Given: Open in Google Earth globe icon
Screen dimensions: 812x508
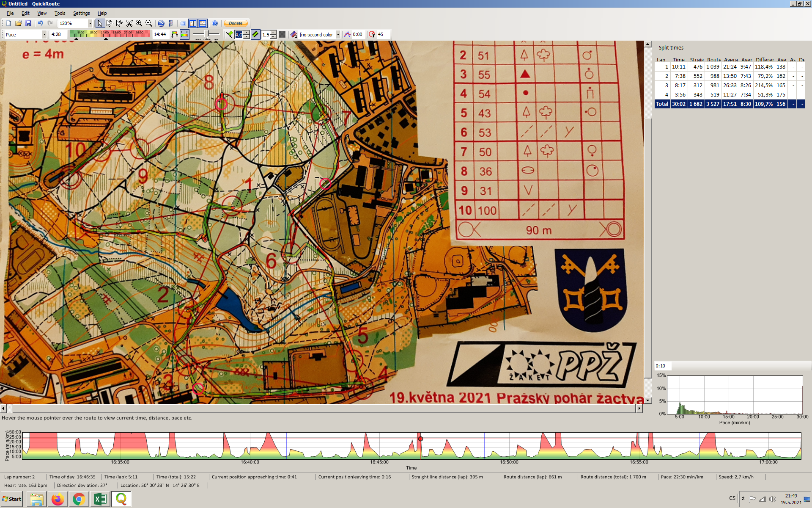Looking at the screenshot, I should (161, 23).
